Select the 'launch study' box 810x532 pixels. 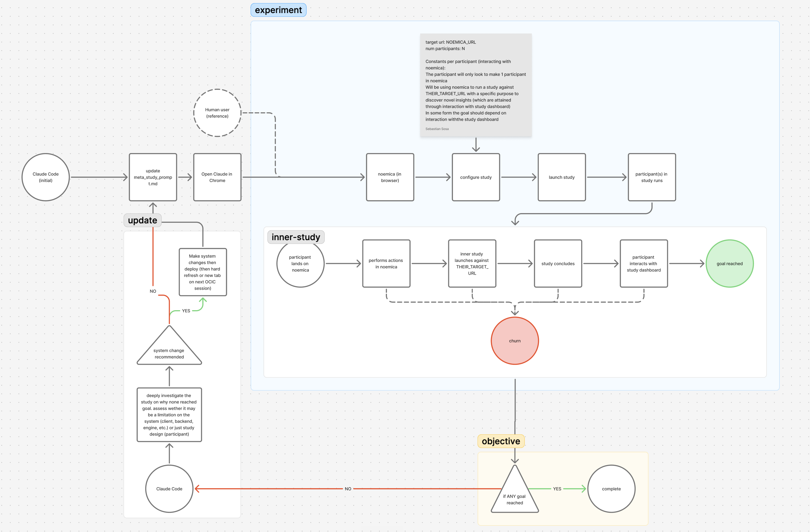(x=562, y=177)
